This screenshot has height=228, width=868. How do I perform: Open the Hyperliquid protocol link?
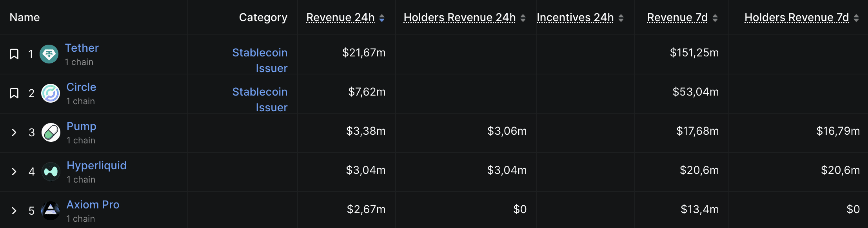pyautogui.click(x=96, y=165)
